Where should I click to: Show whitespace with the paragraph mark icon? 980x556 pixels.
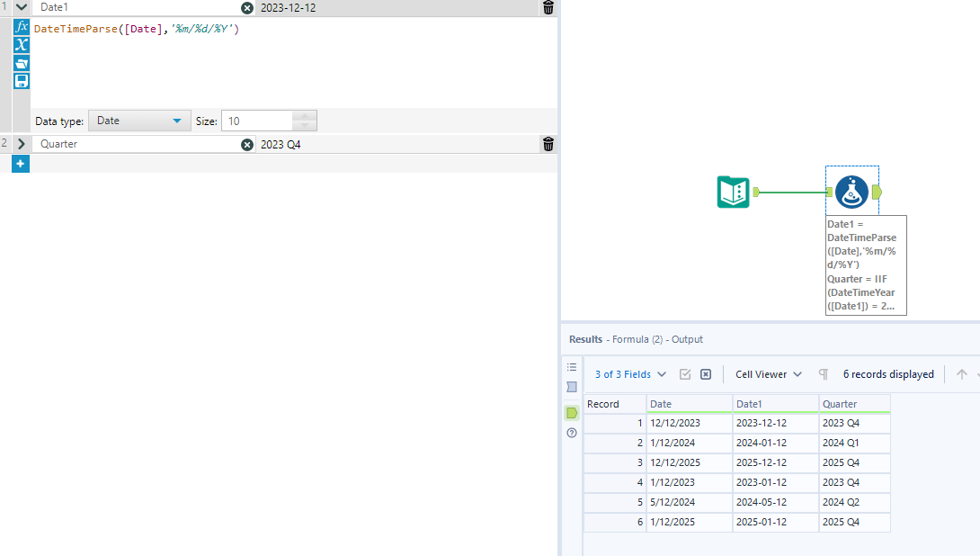point(824,373)
